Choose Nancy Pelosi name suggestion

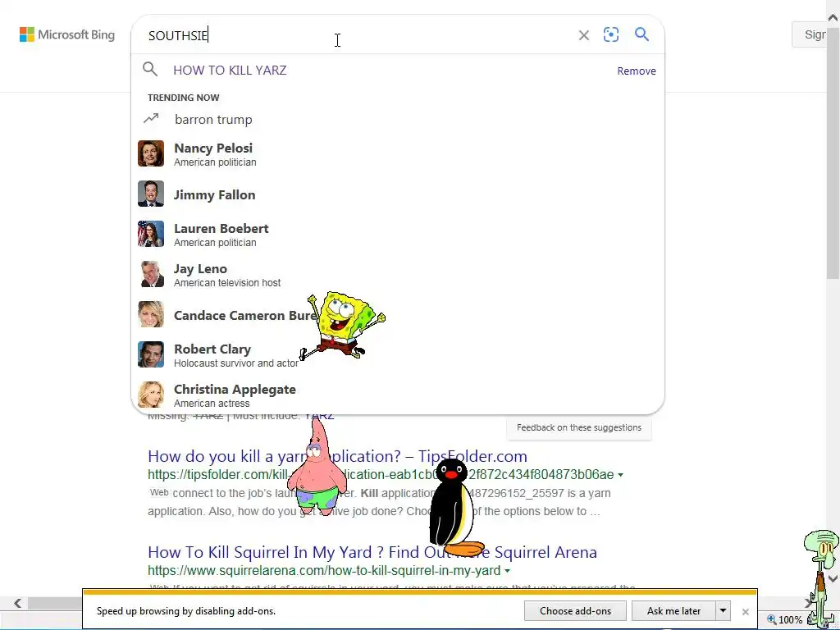(x=213, y=148)
